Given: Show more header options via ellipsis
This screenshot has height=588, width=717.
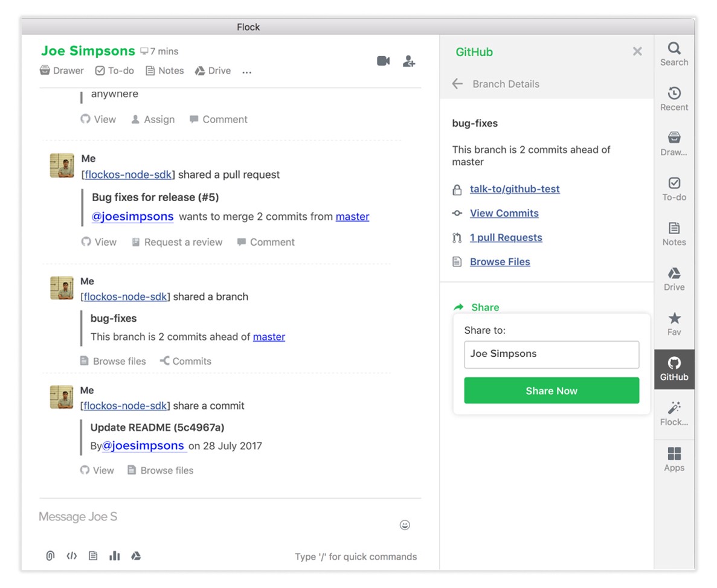Looking at the screenshot, I should click(247, 72).
